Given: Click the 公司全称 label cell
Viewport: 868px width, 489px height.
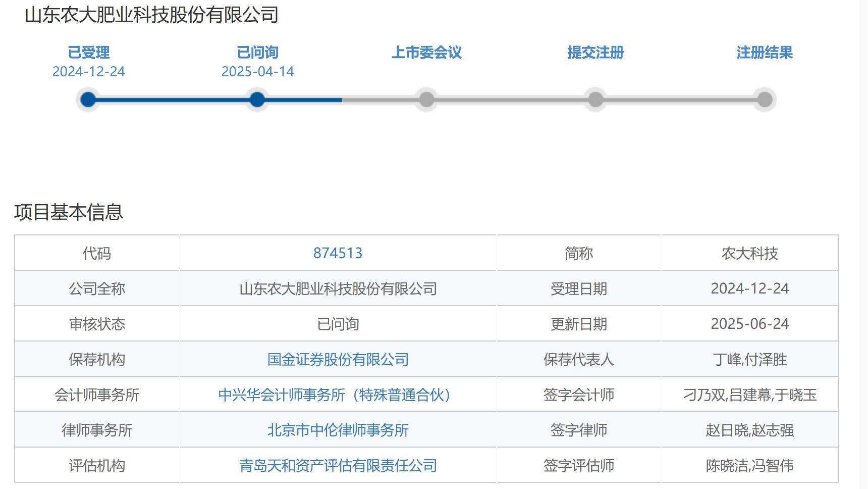Looking at the screenshot, I should tap(97, 288).
